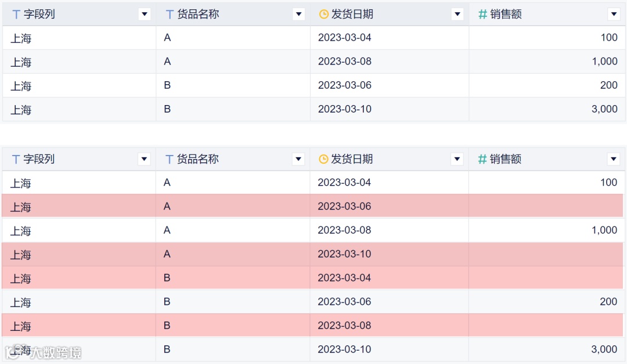Expand the 发货日期 dropdown arrow in lower table
Image resolution: width=627 pixels, height=364 pixels.
tap(457, 159)
